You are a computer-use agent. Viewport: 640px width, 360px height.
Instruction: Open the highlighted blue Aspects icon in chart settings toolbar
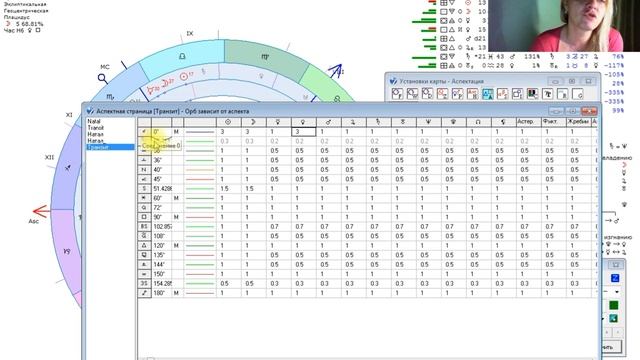click(487, 94)
